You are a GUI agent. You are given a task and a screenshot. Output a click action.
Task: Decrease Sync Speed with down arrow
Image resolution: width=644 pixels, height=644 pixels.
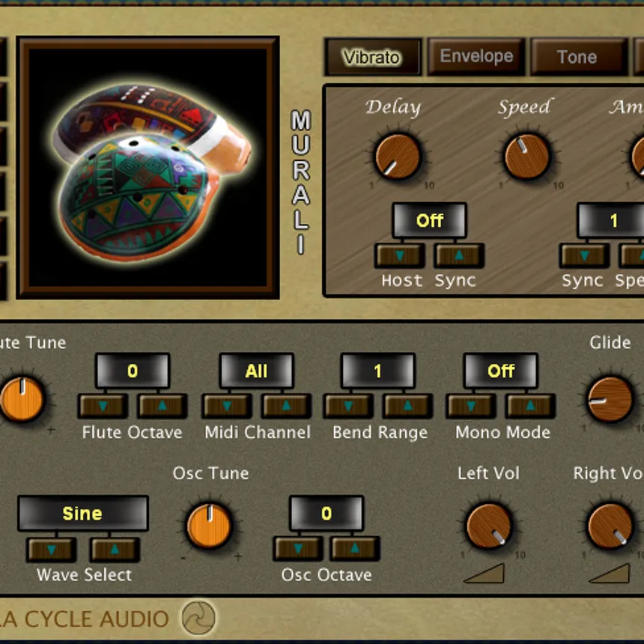pyautogui.click(x=584, y=255)
